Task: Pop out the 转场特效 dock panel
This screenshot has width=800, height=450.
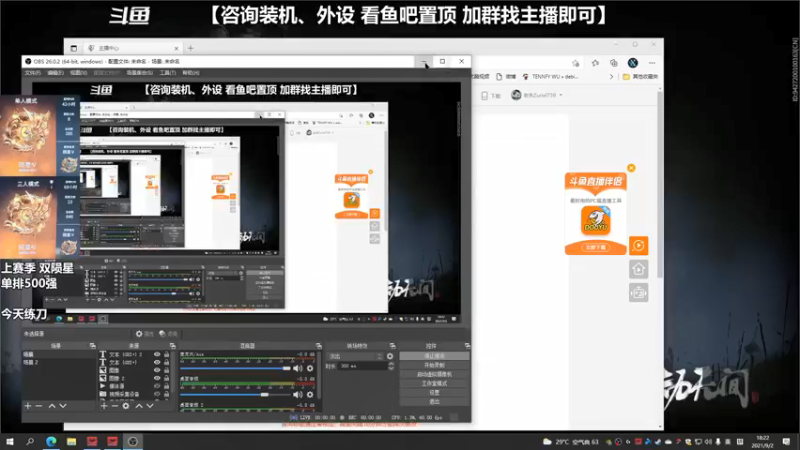Action: click(x=392, y=346)
